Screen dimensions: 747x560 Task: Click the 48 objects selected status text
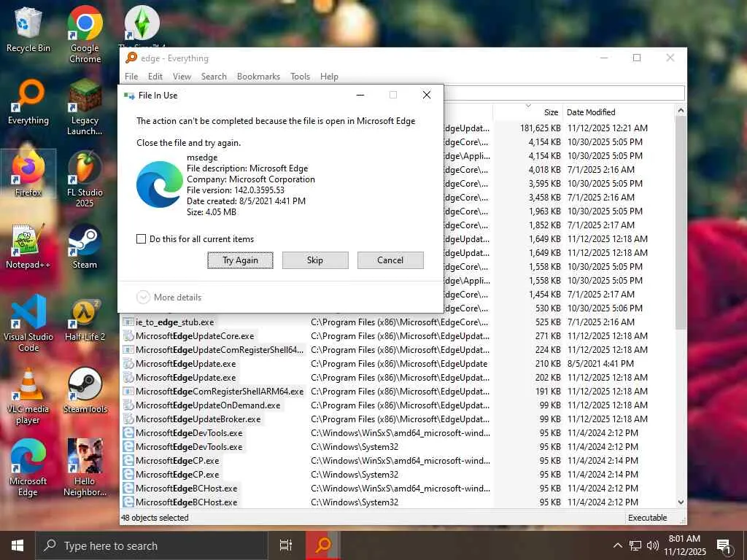click(x=155, y=518)
